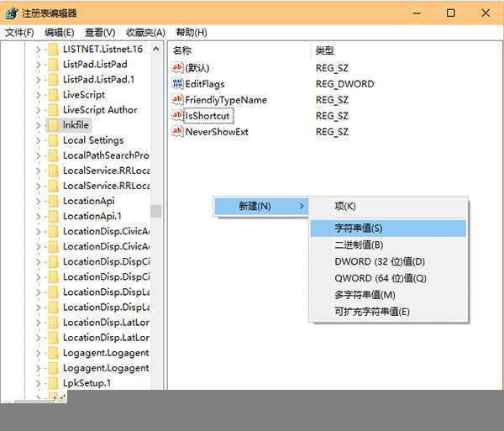Click the folder icon of LocationApi

[x=53, y=201]
